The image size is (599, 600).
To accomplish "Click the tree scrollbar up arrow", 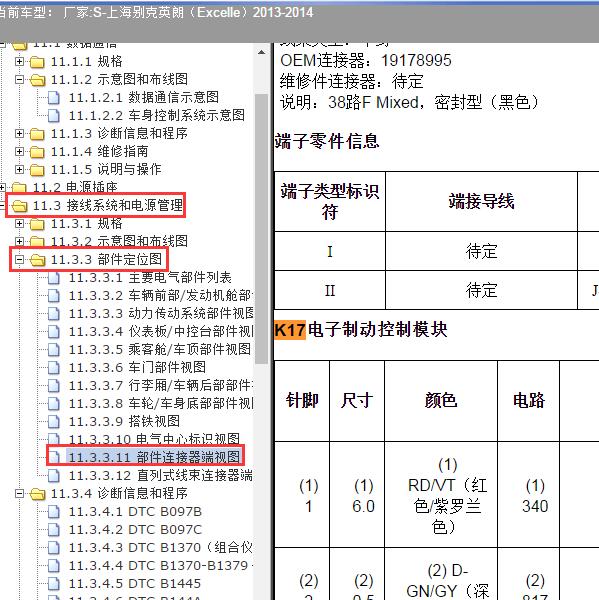I will coord(261,52).
